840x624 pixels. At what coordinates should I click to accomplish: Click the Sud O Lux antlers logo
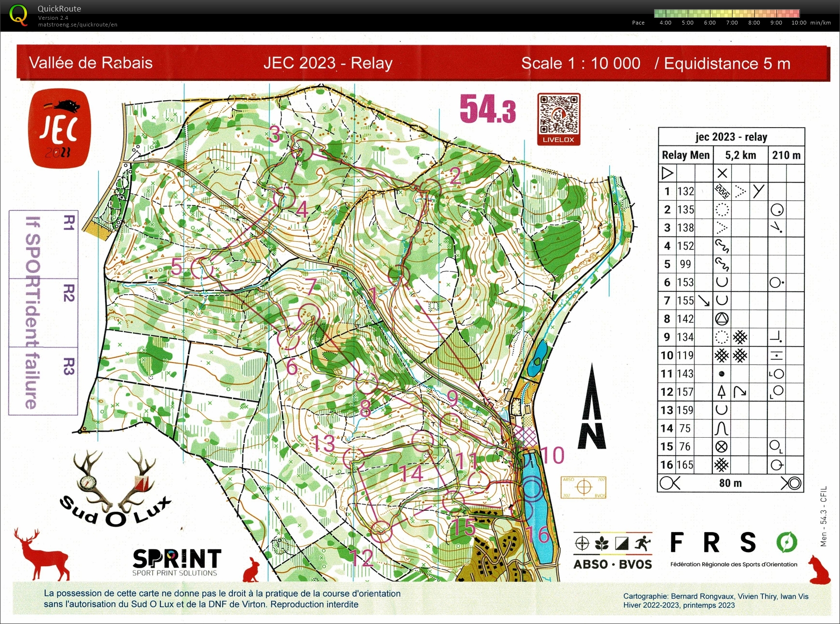115,487
